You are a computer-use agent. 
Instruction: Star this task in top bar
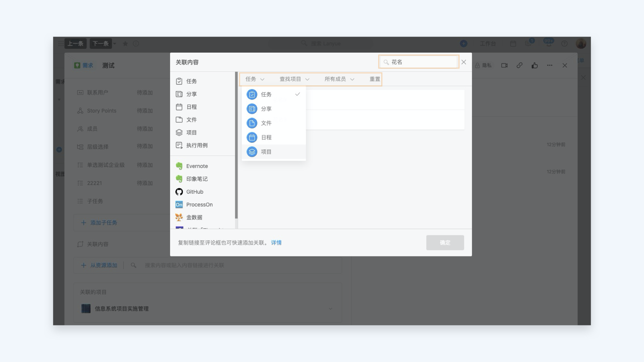pyautogui.click(x=125, y=44)
